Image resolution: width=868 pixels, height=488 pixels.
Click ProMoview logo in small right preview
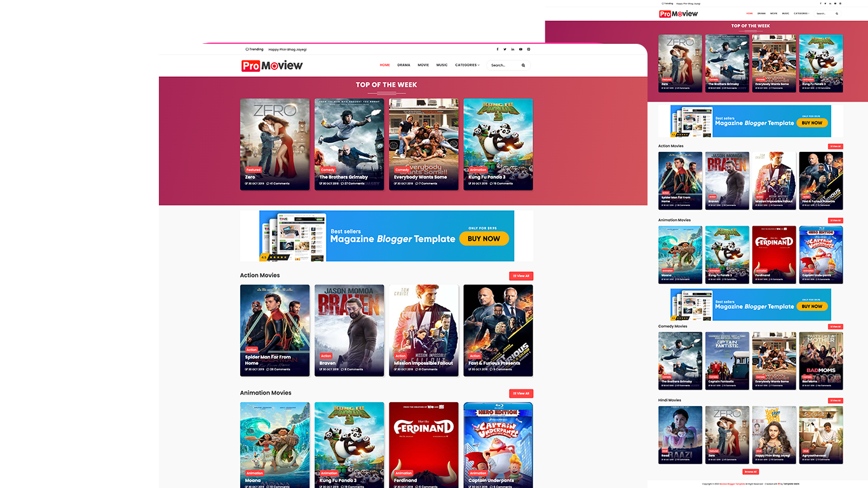click(679, 13)
